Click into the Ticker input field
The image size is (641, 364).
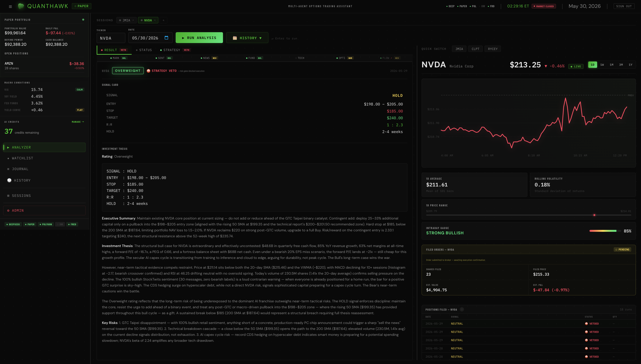(111, 38)
